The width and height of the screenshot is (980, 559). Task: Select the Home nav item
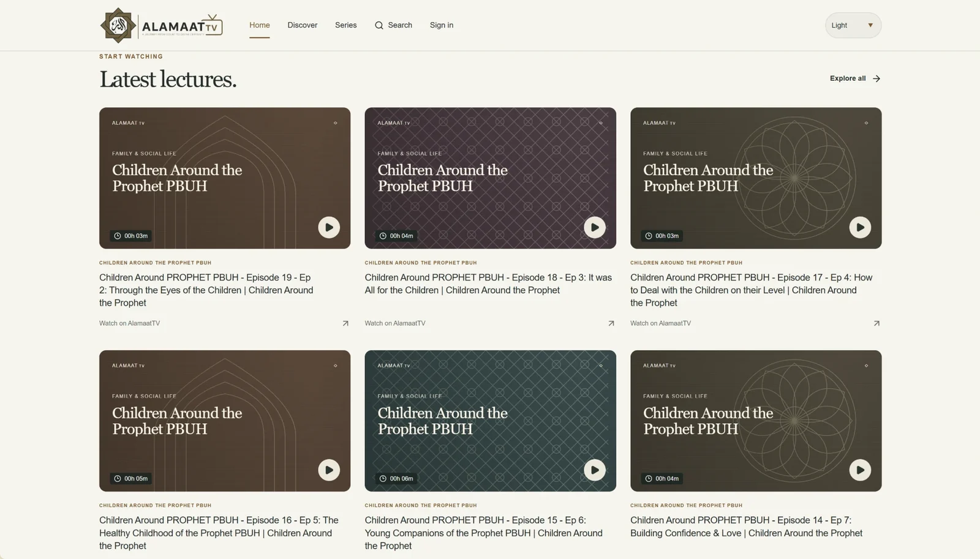(x=260, y=25)
